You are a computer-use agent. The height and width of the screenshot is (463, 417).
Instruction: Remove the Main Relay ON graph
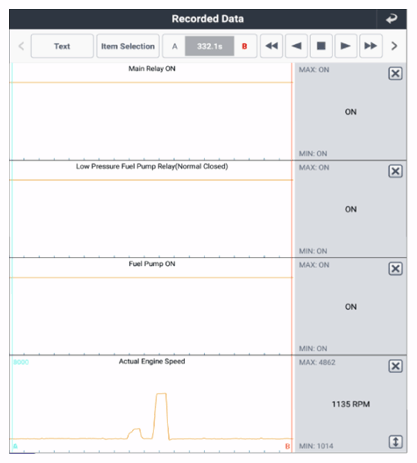(395, 73)
